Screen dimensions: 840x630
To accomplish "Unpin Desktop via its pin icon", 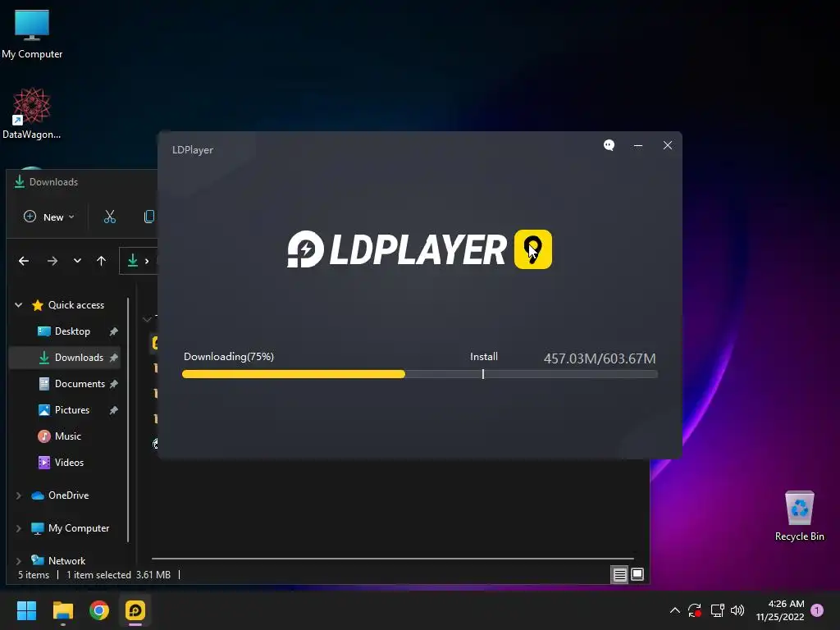I will (113, 331).
